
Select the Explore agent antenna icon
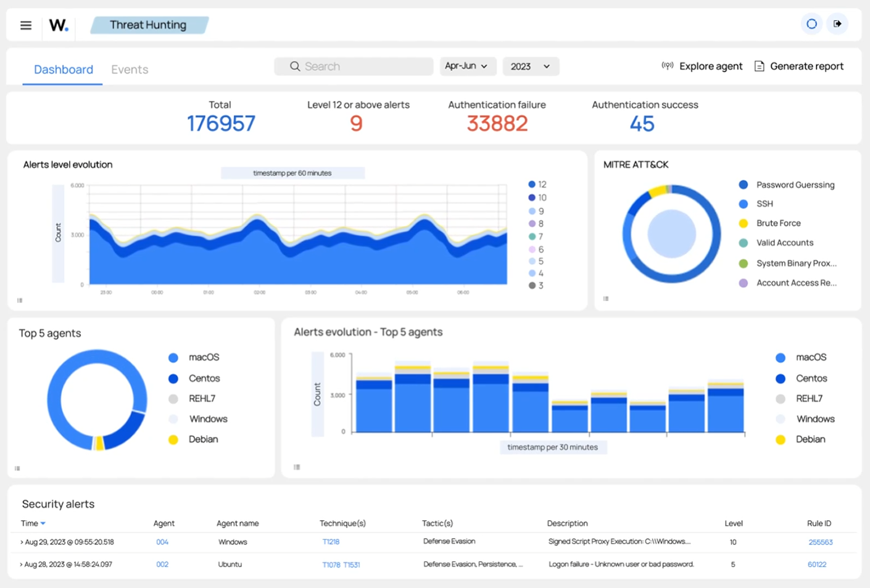coord(668,65)
